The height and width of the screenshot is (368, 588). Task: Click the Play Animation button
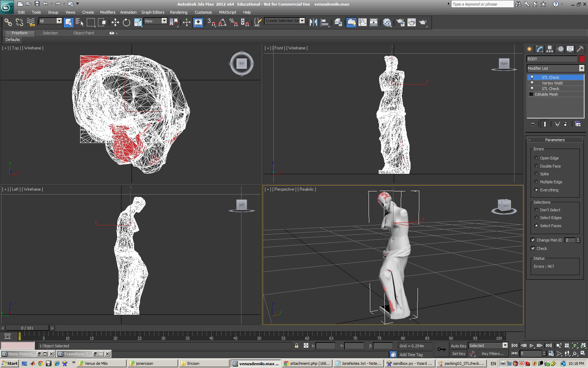[x=531, y=346]
